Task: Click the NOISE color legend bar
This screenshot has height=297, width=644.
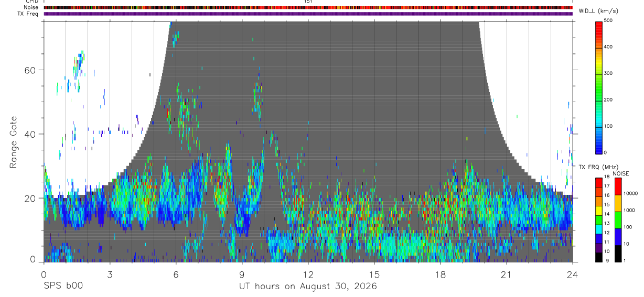Action: click(x=618, y=219)
